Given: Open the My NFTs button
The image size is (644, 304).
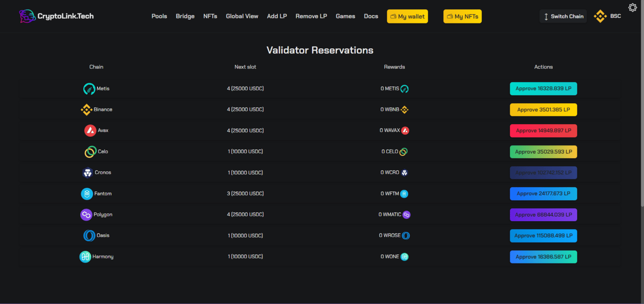Looking at the screenshot, I should point(463,16).
